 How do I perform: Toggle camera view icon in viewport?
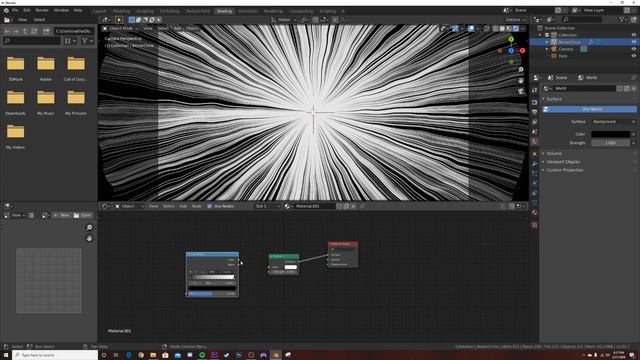coord(521,91)
